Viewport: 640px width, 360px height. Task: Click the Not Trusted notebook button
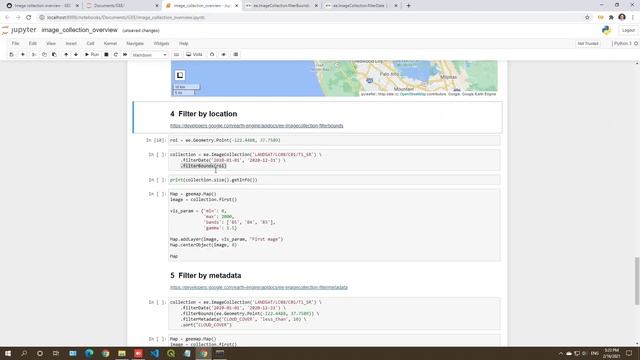point(588,43)
